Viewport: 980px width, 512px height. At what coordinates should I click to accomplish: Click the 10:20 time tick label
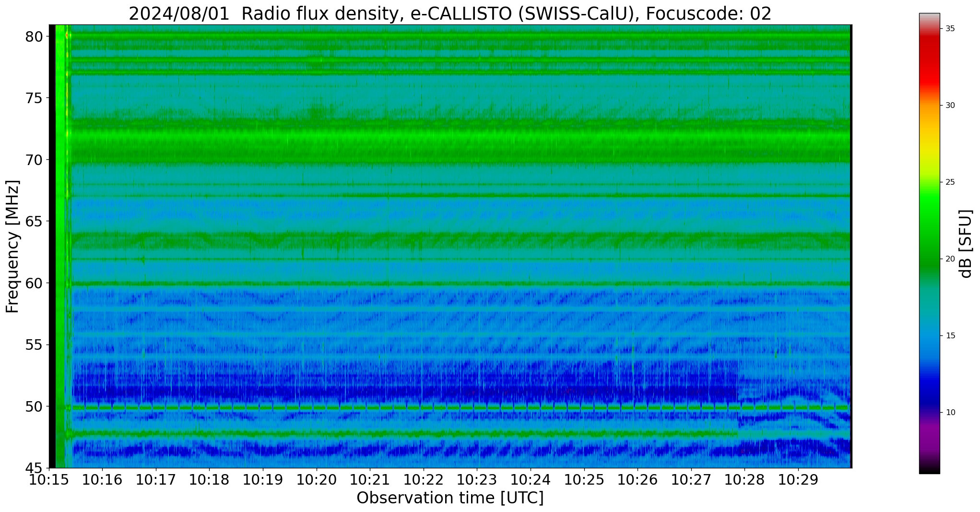point(316,480)
